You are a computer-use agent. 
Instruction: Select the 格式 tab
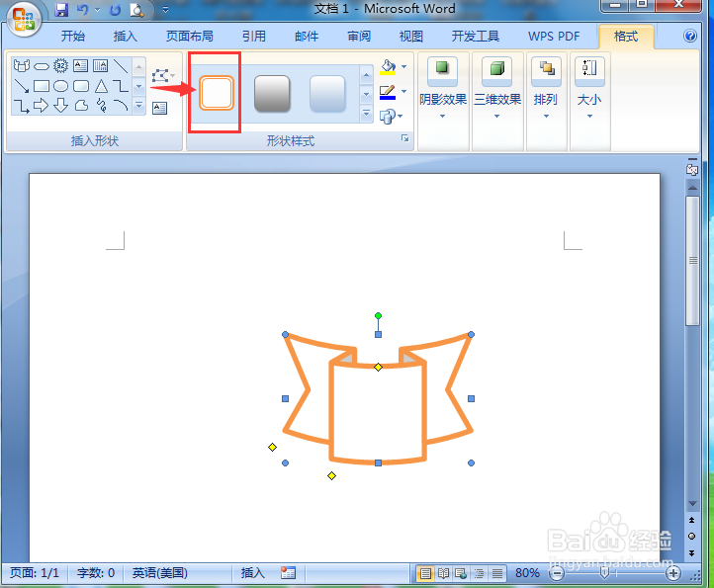pyautogui.click(x=626, y=37)
